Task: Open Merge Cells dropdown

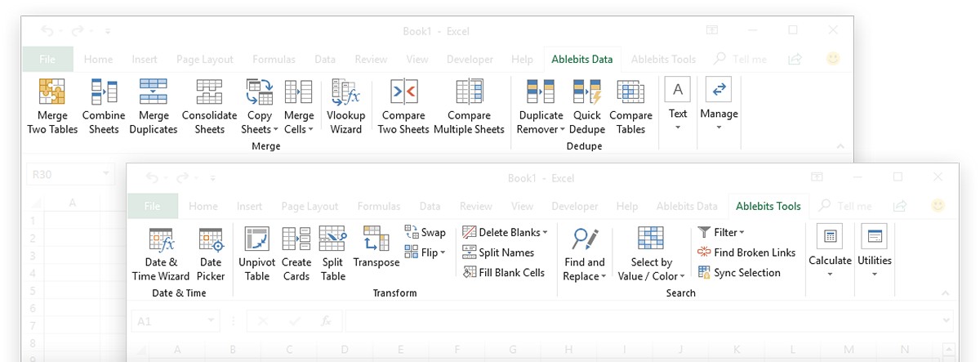Action: (x=299, y=106)
